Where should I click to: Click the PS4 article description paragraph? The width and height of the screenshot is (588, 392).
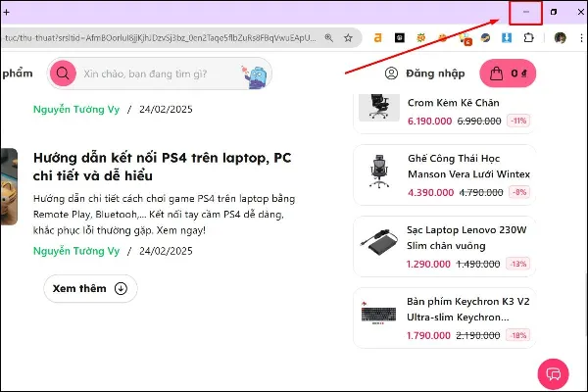[164, 215]
